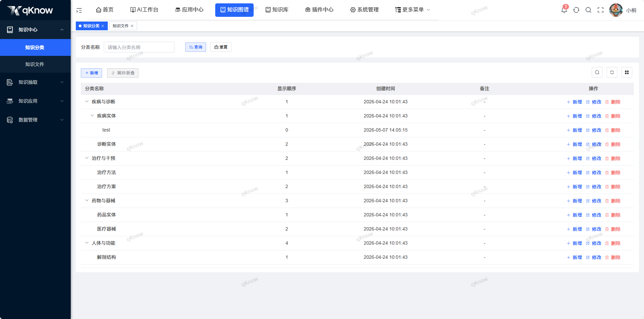Add a child under 疾病与诊断 row
This screenshot has height=319, width=644.
[x=574, y=102]
